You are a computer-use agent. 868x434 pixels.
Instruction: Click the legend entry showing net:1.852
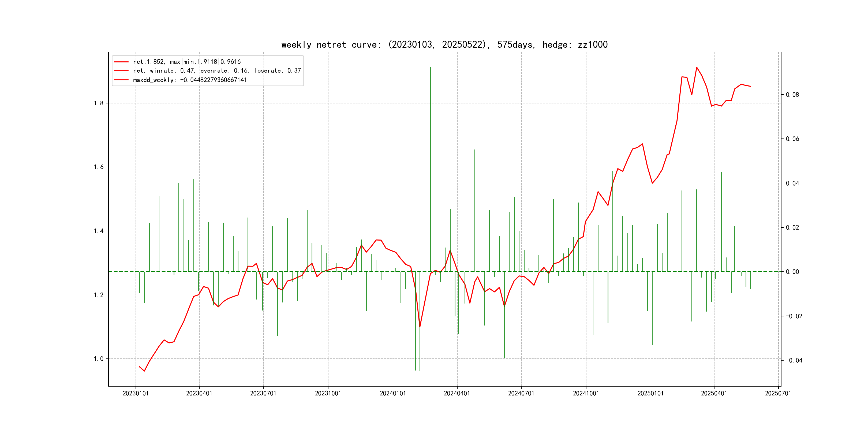(x=187, y=62)
